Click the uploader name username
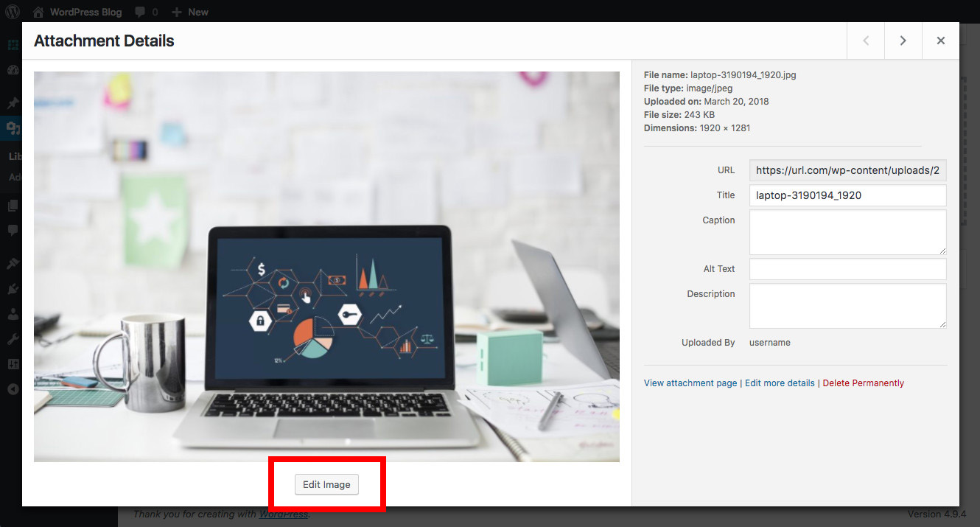 (770, 343)
